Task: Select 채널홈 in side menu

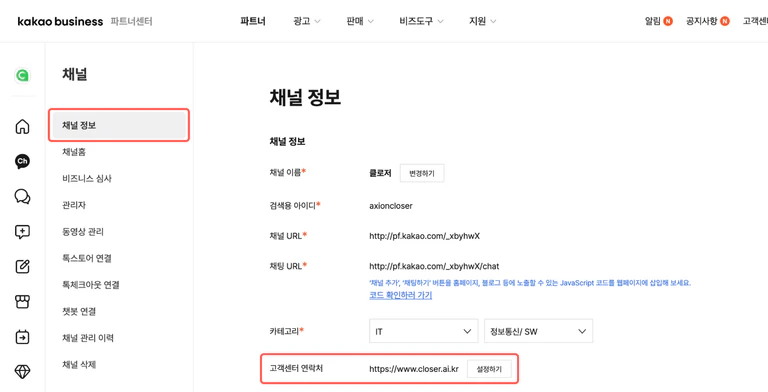Action: coord(74,152)
